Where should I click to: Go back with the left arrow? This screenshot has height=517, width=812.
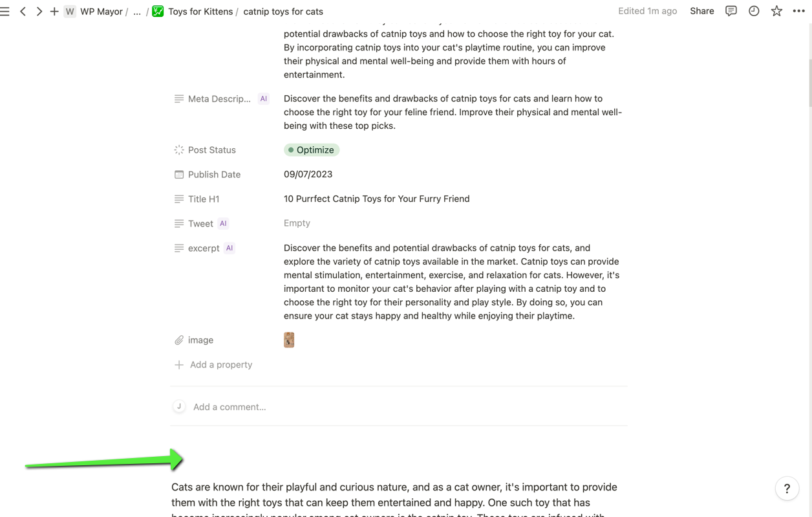click(x=23, y=12)
